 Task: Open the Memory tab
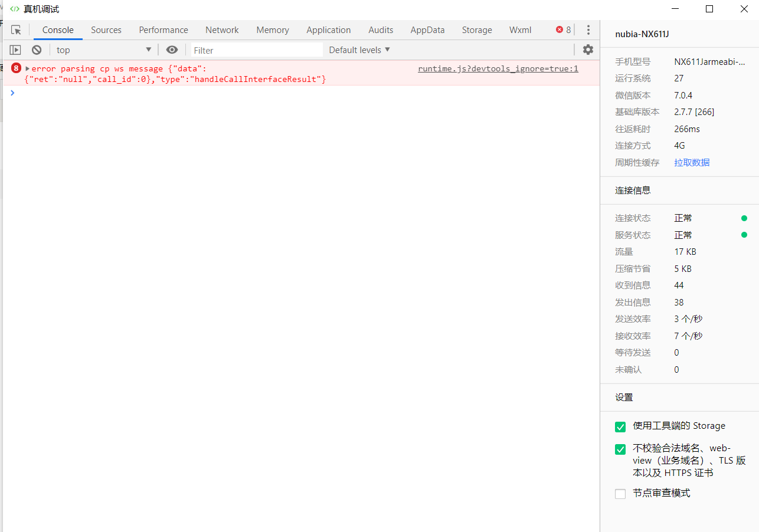(273, 30)
